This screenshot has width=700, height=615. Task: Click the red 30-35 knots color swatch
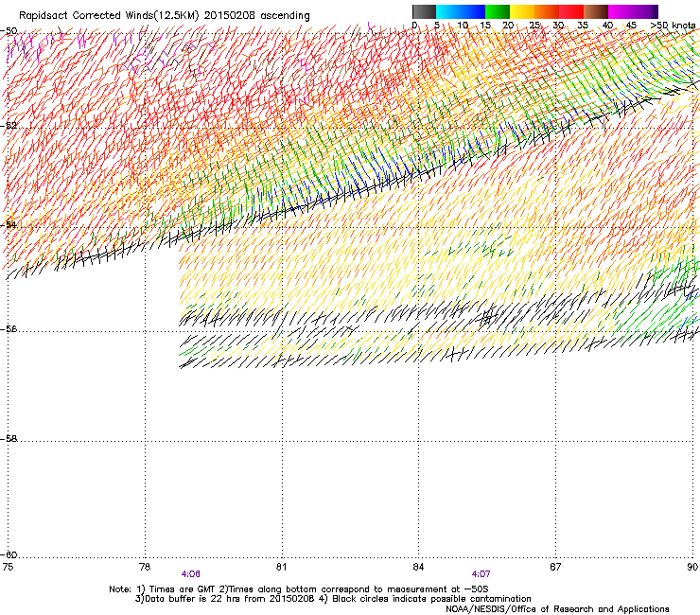click(x=571, y=11)
